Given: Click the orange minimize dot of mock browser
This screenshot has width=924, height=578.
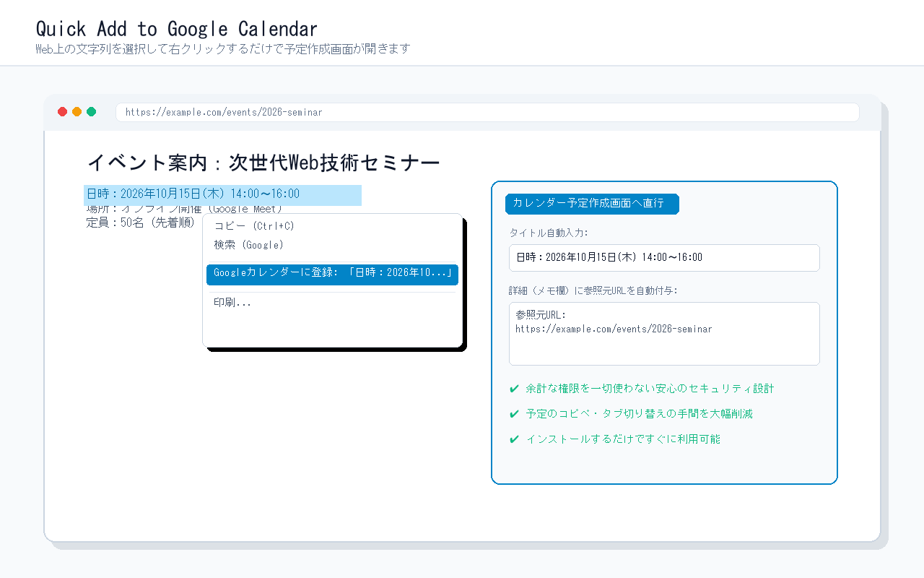Looking at the screenshot, I should (x=77, y=112).
